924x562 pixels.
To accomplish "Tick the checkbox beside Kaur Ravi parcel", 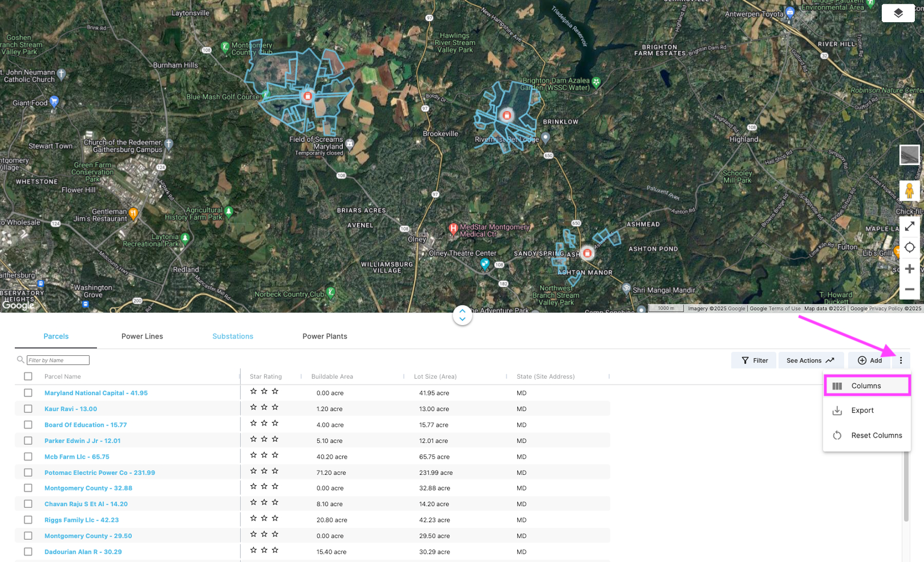I will tap(28, 408).
